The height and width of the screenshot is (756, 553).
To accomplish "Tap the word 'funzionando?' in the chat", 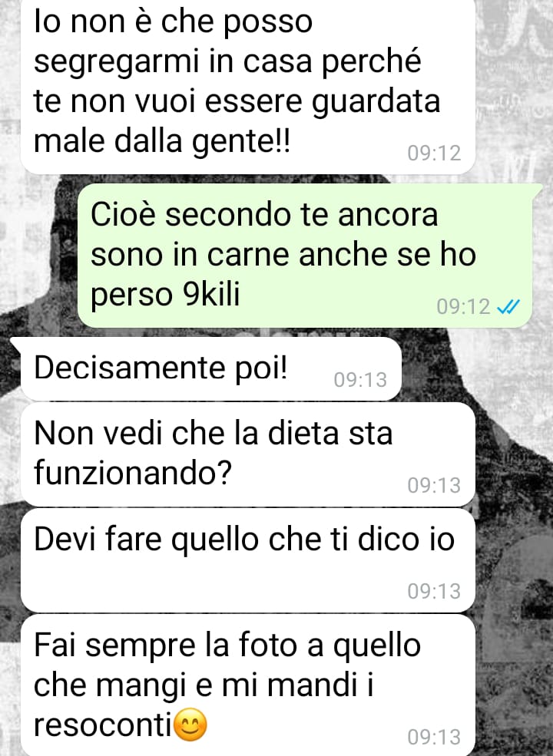I will pyautogui.click(x=133, y=472).
